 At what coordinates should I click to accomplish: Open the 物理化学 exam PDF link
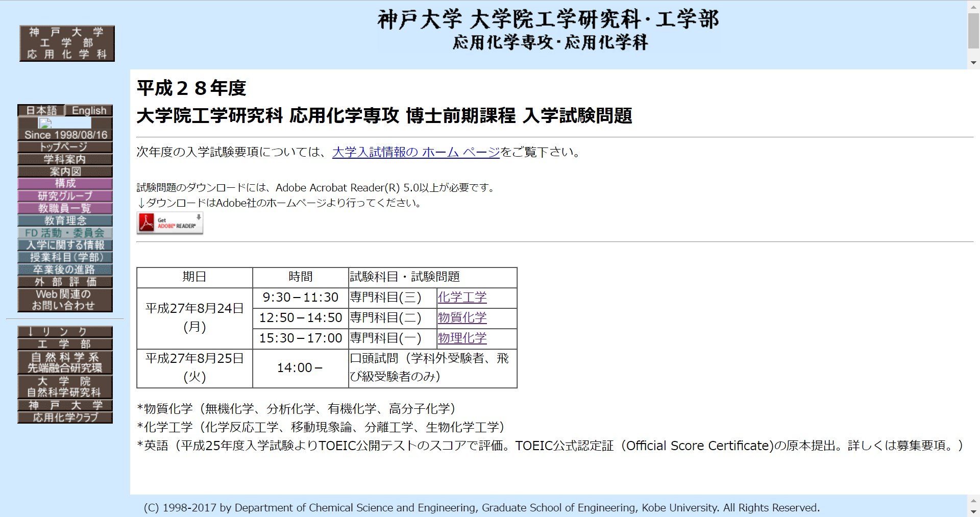[462, 338]
